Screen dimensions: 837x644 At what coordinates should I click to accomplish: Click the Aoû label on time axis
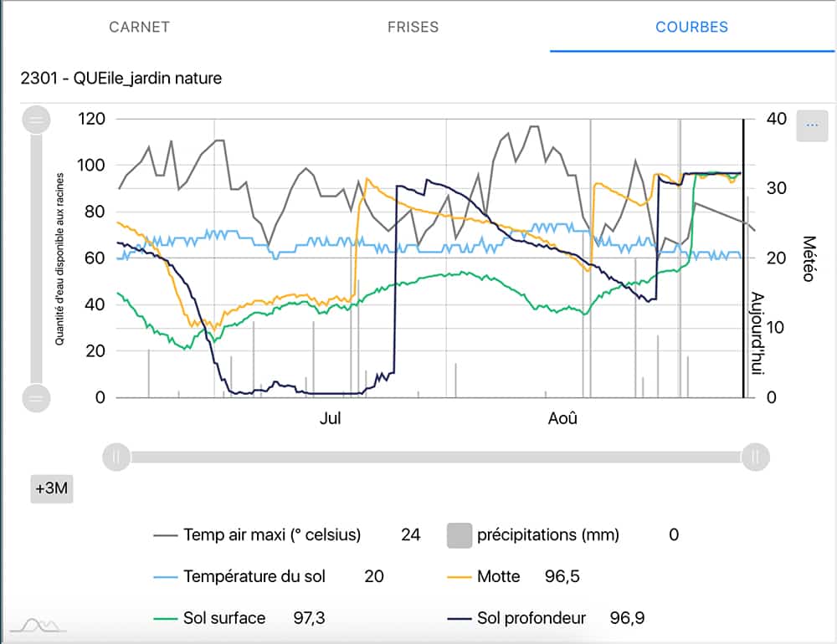[562, 418]
